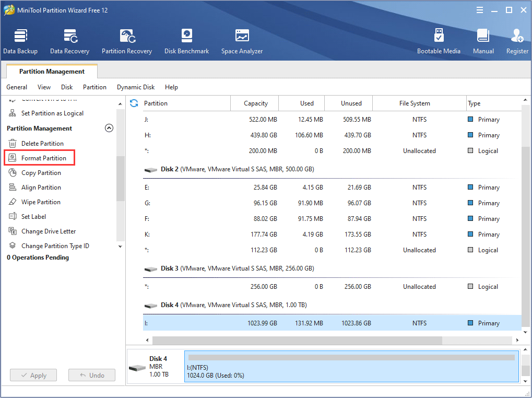
Task: Click the Format Partition disk icon
Action: pos(13,158)
